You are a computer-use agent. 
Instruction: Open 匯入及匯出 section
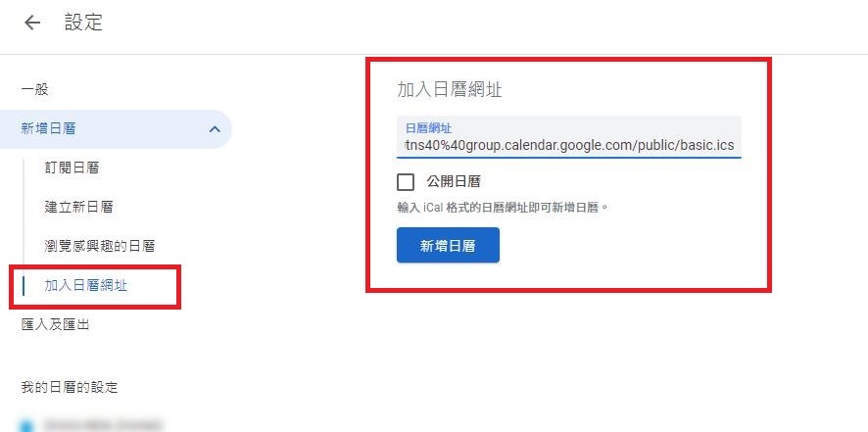55,325
